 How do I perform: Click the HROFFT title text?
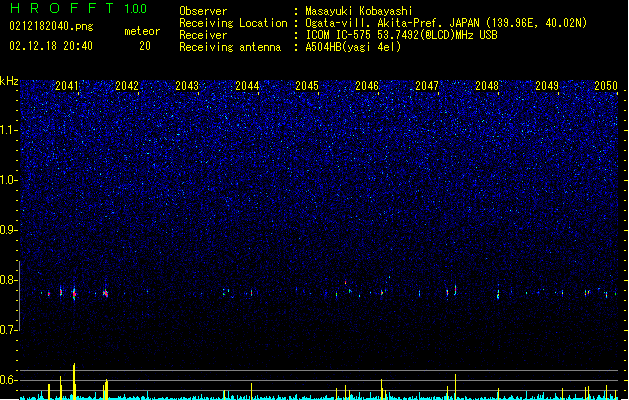tap(62, 8)
